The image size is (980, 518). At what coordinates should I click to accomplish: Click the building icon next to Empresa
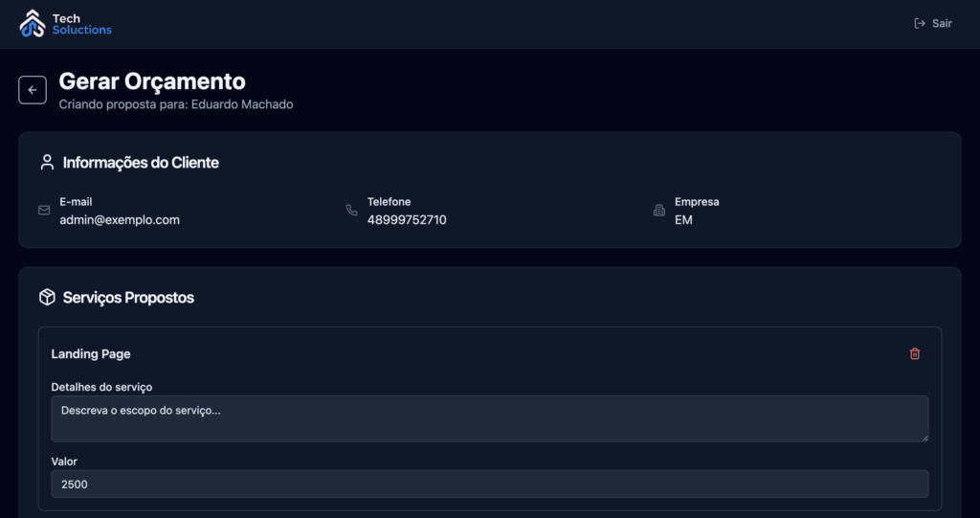(x=658, y=211)
